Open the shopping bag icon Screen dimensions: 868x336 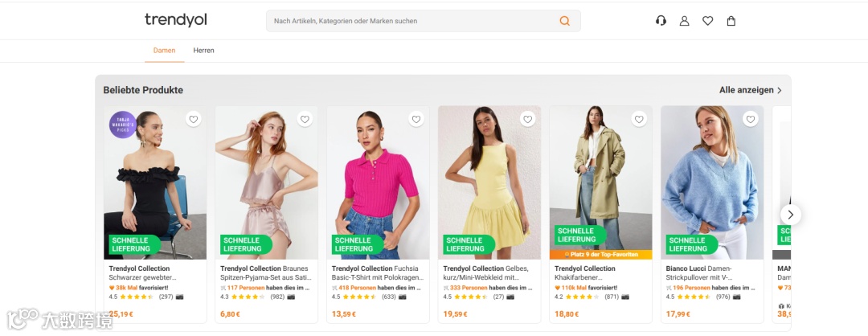click(731, 21)
